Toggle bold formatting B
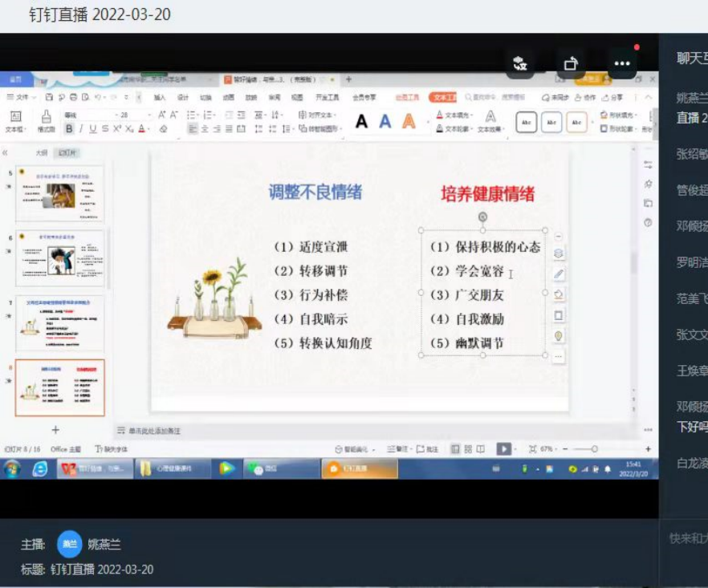Viewport: 708px width, 588px height. tap(69, 129)
